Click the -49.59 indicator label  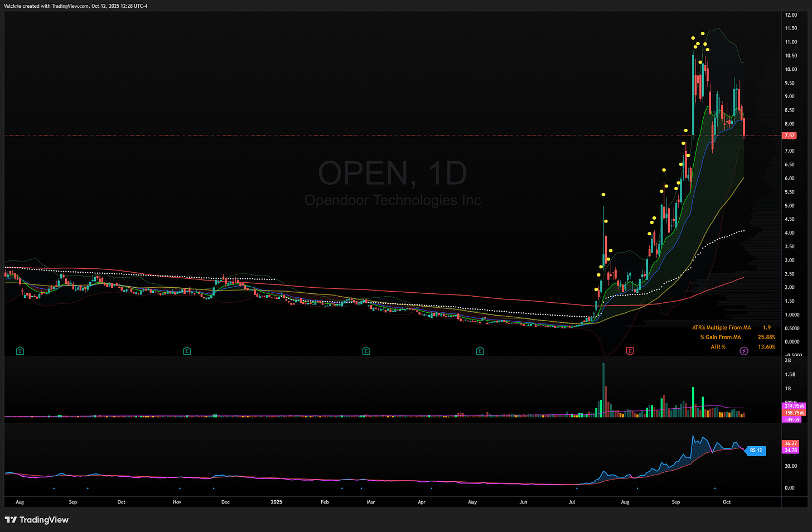point(792,419)
